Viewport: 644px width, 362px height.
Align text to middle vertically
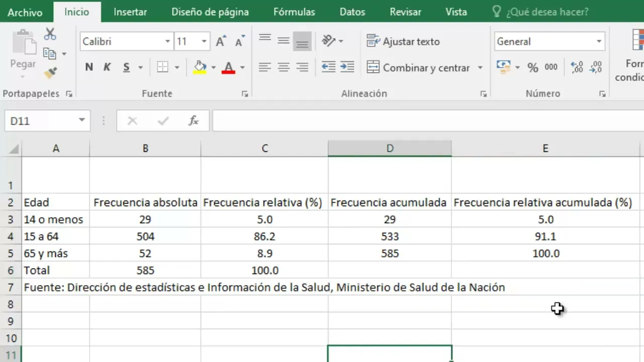pyautogui.click(x=283, y=41)
